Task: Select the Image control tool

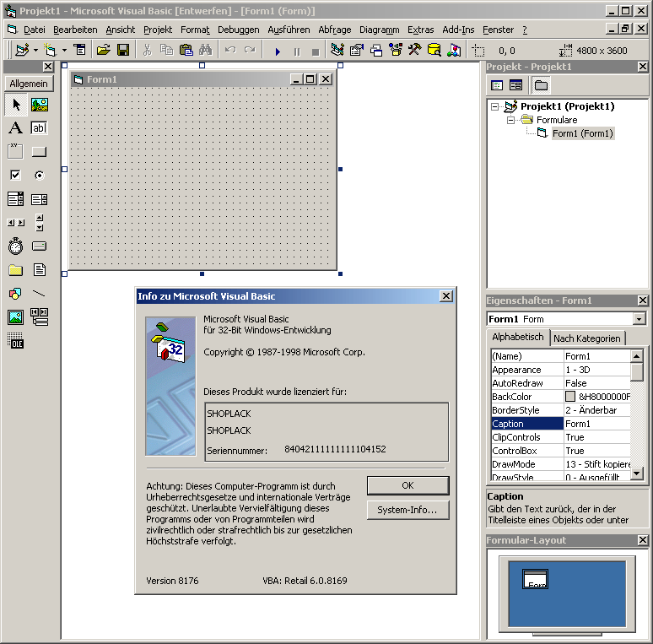Action: coord(16,317)
